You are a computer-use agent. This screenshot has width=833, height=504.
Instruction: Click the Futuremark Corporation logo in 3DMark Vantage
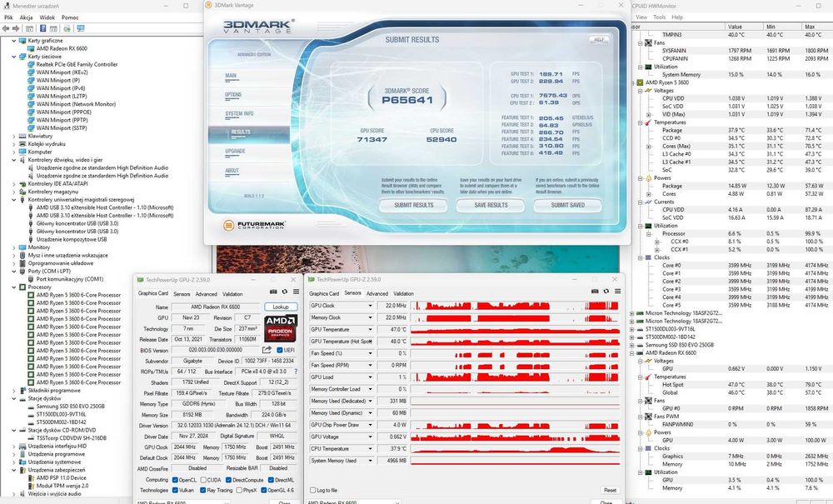pyautogui.click(x=254, y=225)
